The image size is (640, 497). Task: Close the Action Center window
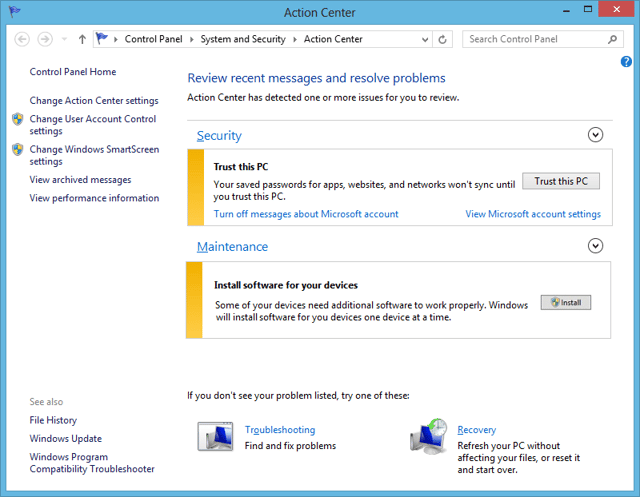(x=617, y=9)
